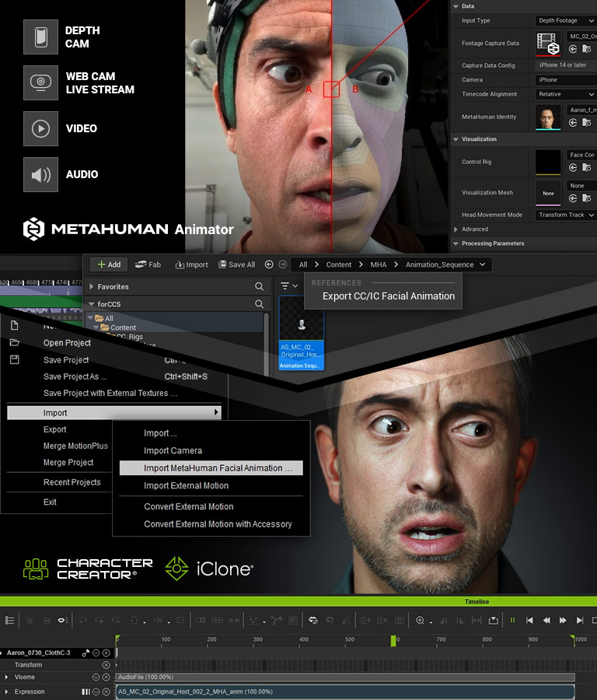This screenshot has width=597, height=700.
Task: Click the Video play icon
Action: [40, 128]
